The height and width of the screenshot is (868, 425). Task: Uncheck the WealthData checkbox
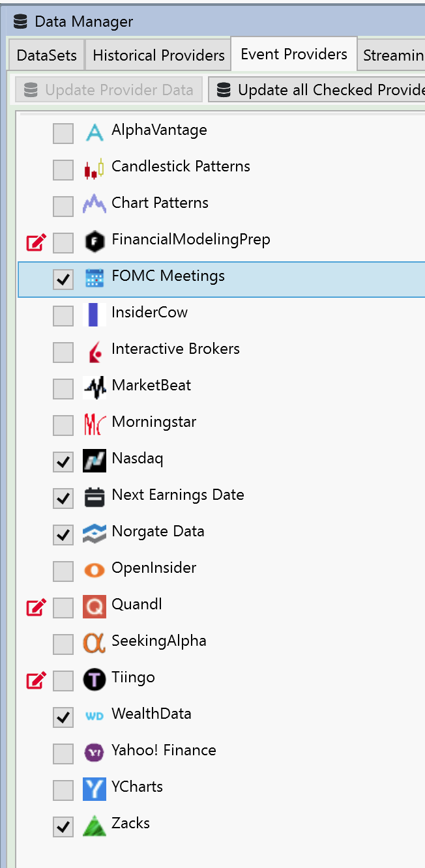(x=63, y=717)
